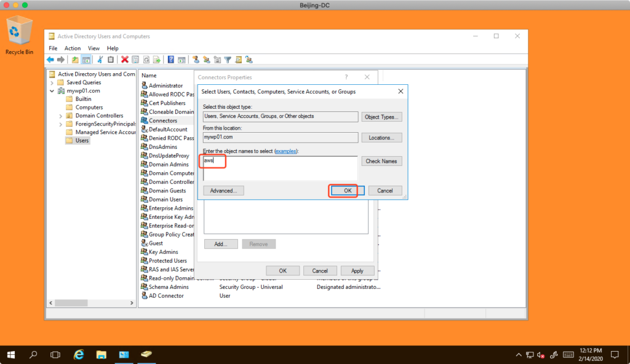
Task: Expand the Domain Controllers tree node
Action: click(x=61, y=116)
